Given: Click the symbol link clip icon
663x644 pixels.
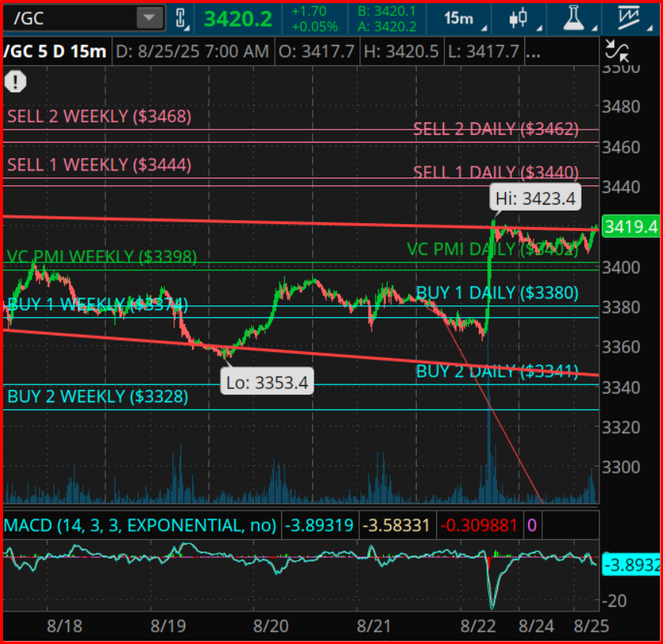Looking at the screenshot, I should click(x=181, y=19).
